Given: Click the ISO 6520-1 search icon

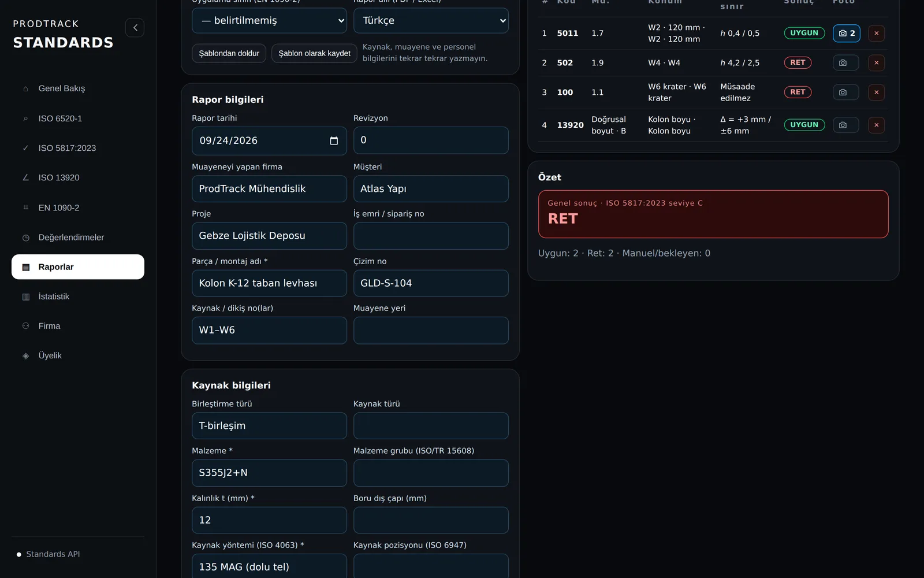Looking at the screenshot, I should coord(25,118).
